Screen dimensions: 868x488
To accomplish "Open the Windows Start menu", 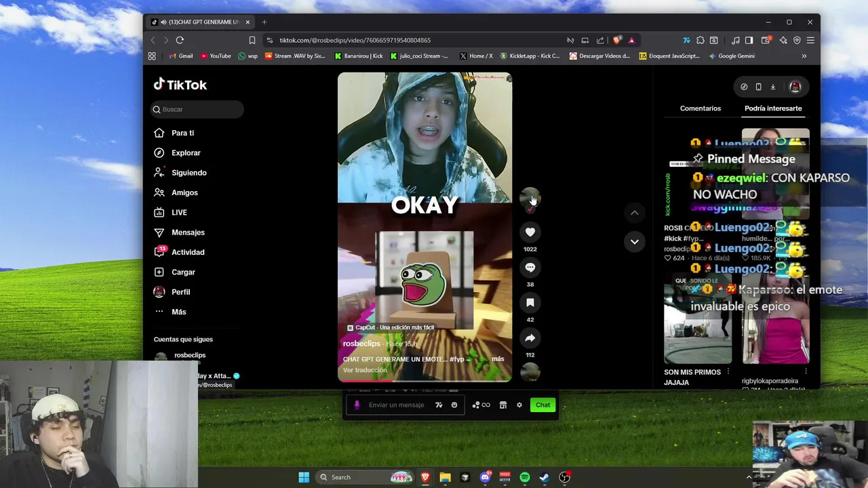I will tap(304, 477).
